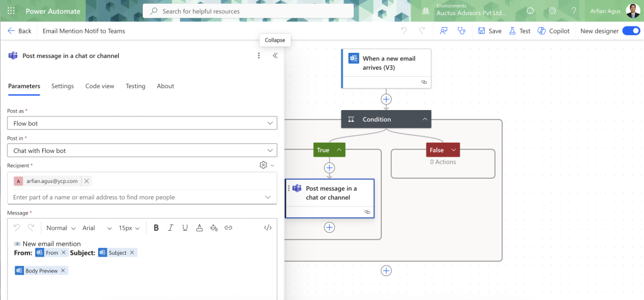This screenshot has height=300, width=644.
Task: Toggle italic formatting in message
Action: [171, 228]
